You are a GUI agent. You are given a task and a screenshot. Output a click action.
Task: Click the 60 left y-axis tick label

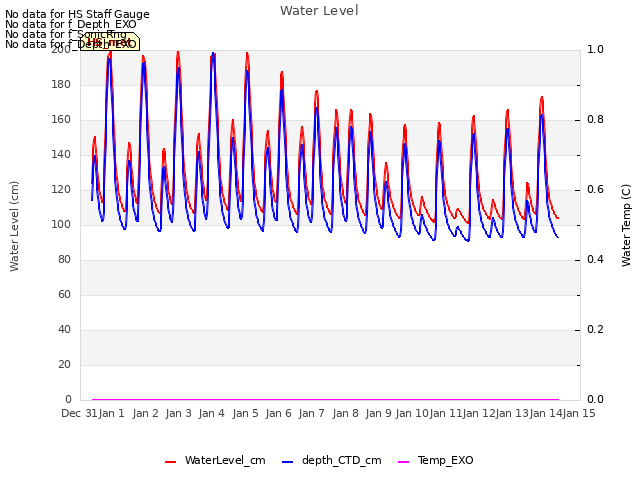(x=64, y=295)
